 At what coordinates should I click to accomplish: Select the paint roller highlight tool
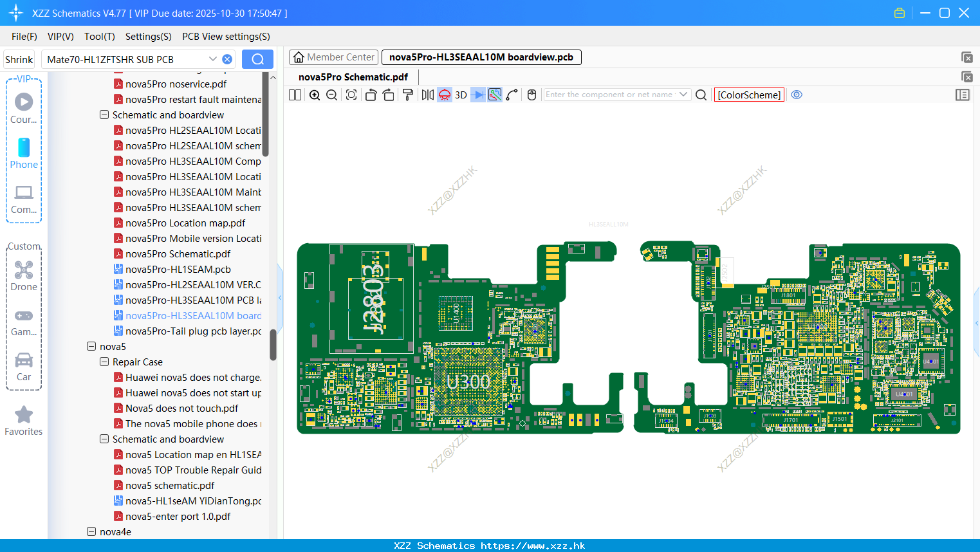coord(408,95)
